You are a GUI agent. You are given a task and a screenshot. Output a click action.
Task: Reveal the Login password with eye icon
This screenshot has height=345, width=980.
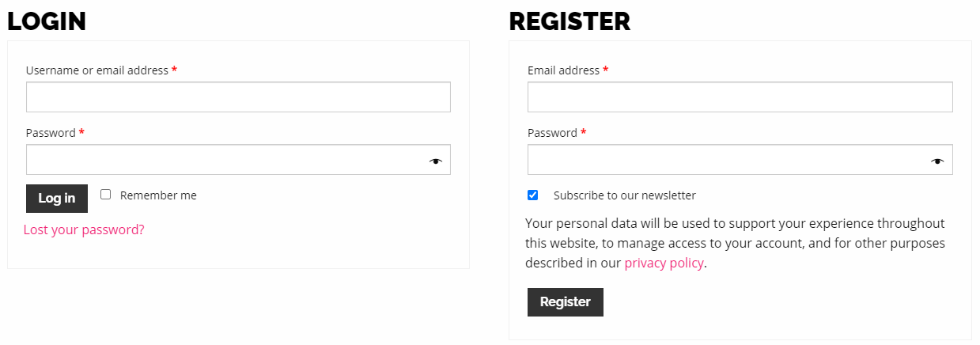click(436, 161)
